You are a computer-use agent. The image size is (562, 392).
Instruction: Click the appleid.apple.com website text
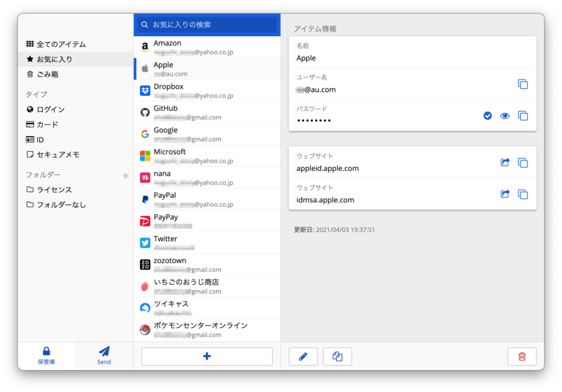pos(327,168)
